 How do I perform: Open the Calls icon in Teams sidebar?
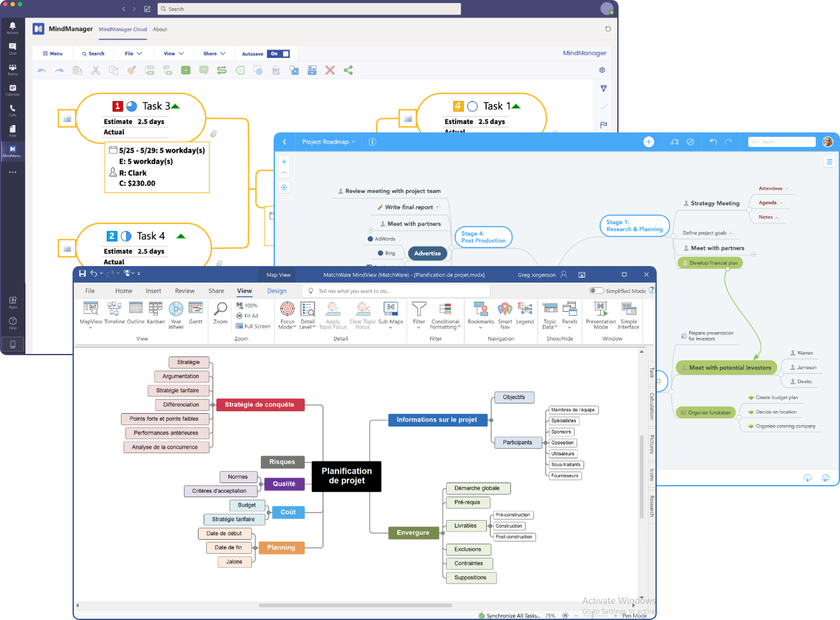point(12,110)
